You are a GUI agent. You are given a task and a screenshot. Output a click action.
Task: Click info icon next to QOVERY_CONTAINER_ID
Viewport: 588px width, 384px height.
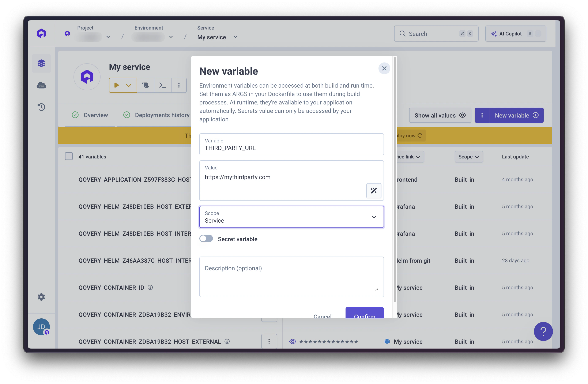pyautogui.click(x=150, y=287)
